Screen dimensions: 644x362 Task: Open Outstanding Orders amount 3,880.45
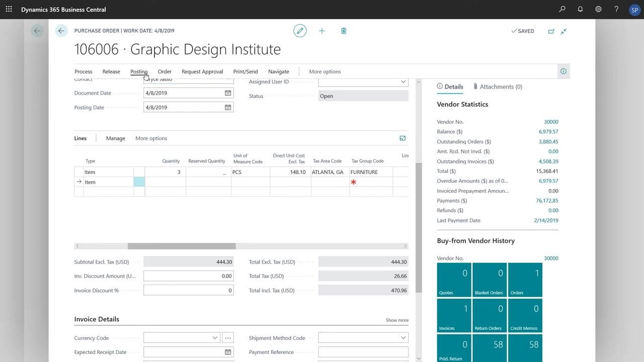click(548, 142)
